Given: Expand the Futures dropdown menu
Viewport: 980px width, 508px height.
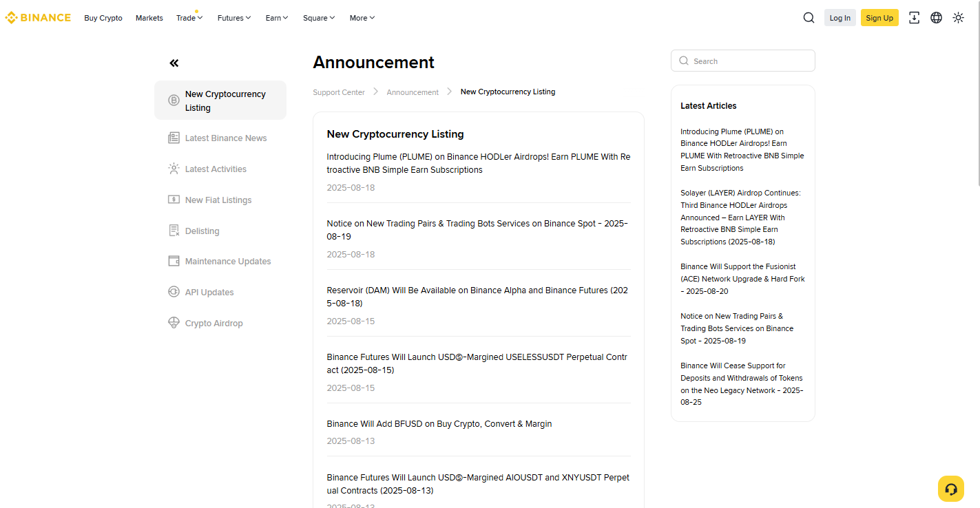Looking at the screenshot, I should click(234, 18).
